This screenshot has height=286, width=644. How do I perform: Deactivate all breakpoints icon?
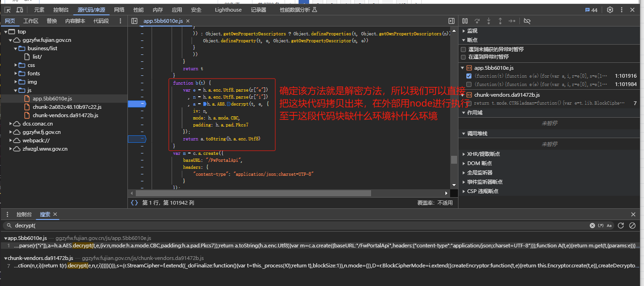click(527, 21)
